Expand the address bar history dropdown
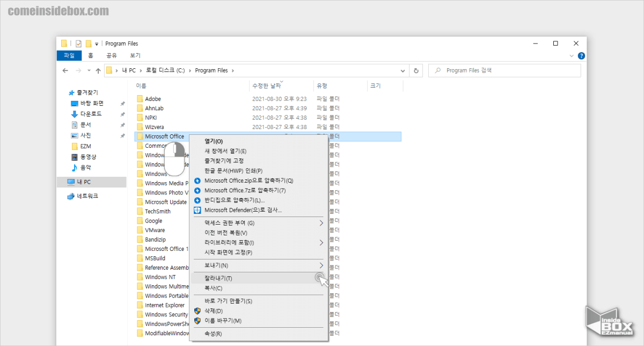The image size is (644, 346). tap(403, 70)
